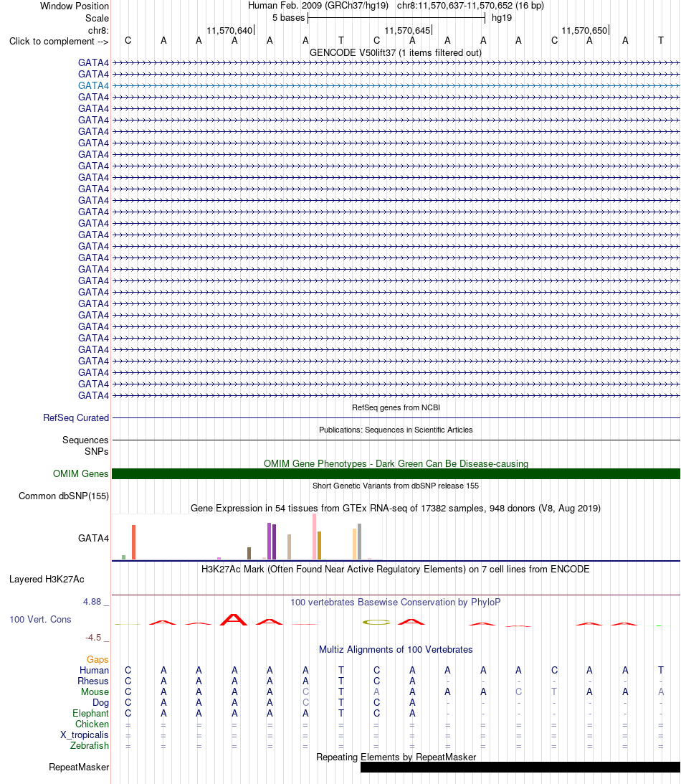Open Multiz Alignments of 100 Vertebrates title
This screenshot has width=681, height=784.
(396, 649)
